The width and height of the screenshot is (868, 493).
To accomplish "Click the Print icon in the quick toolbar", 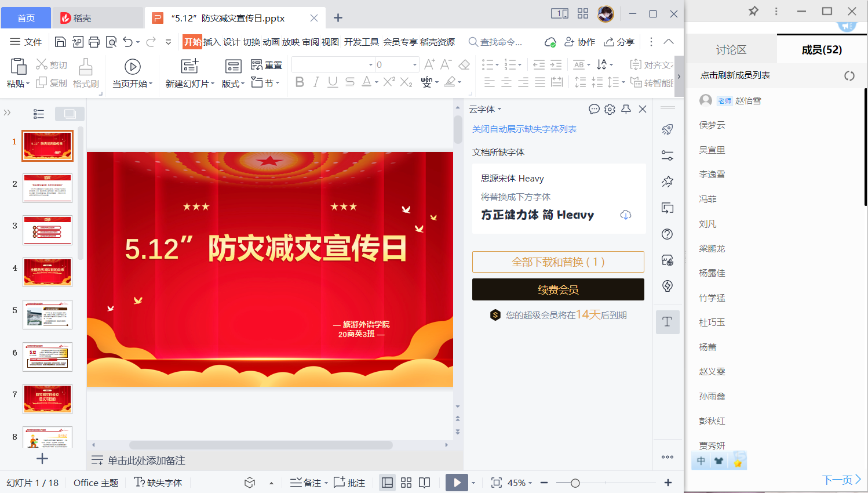I will [x=94, y=42].
